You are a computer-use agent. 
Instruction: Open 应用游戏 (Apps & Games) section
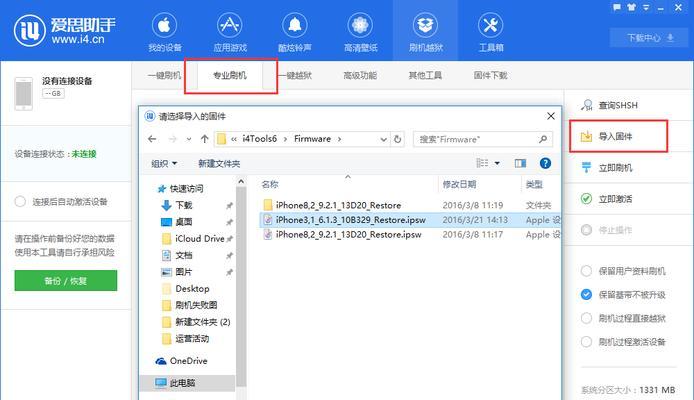point(230,32)
